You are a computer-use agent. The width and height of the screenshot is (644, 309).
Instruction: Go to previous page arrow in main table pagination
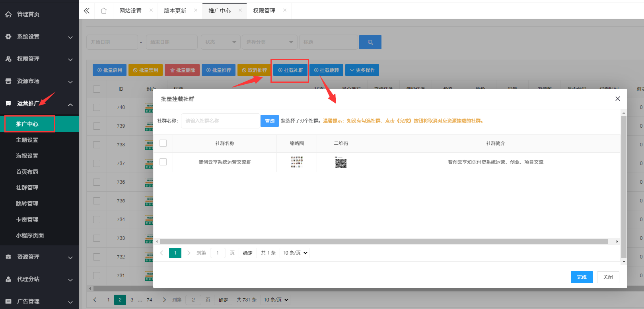(x=95, y=300)
